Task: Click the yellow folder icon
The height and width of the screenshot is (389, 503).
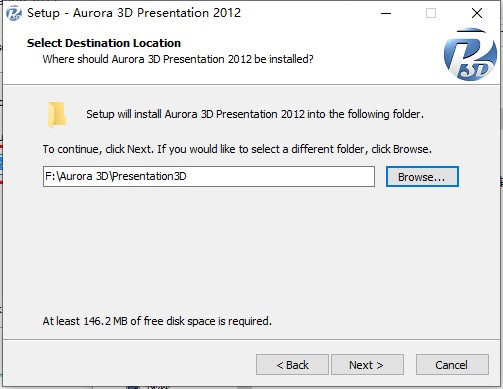Action: 57,115
